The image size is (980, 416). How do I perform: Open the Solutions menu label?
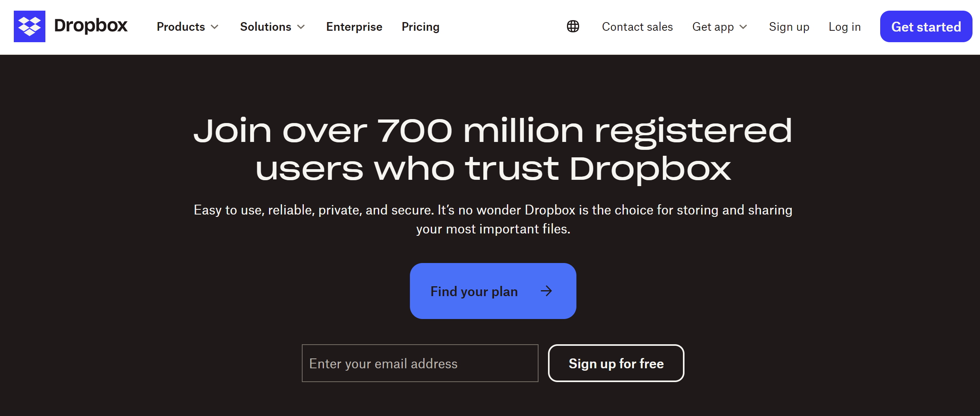click(266, 27)
